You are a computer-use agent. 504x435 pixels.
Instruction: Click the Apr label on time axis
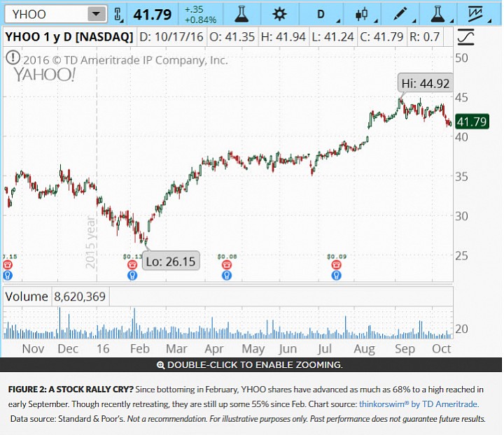click(213, 349)
